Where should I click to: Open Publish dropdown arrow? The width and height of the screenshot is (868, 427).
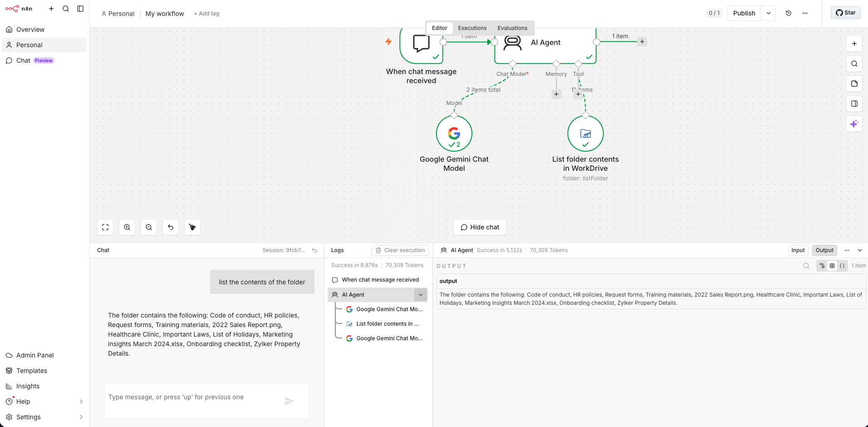point(769,13)
